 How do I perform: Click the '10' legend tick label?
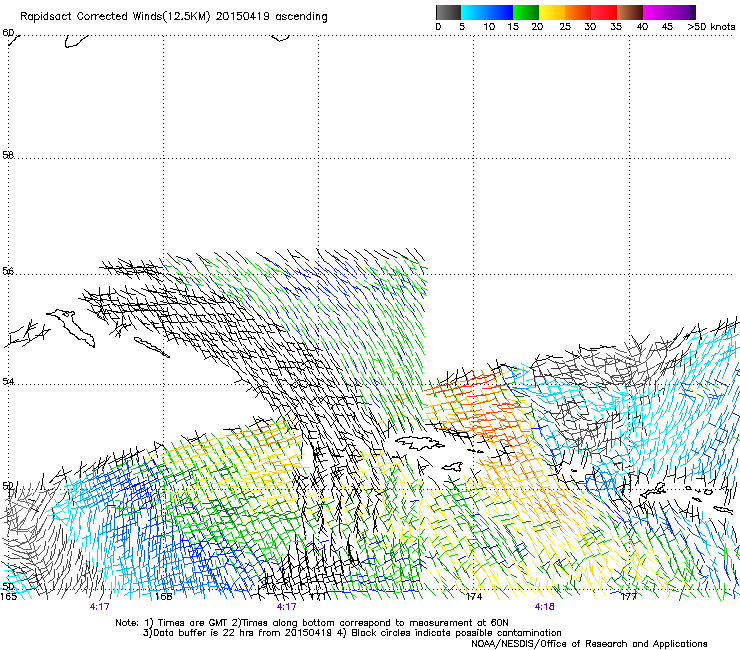coord(489,27)
